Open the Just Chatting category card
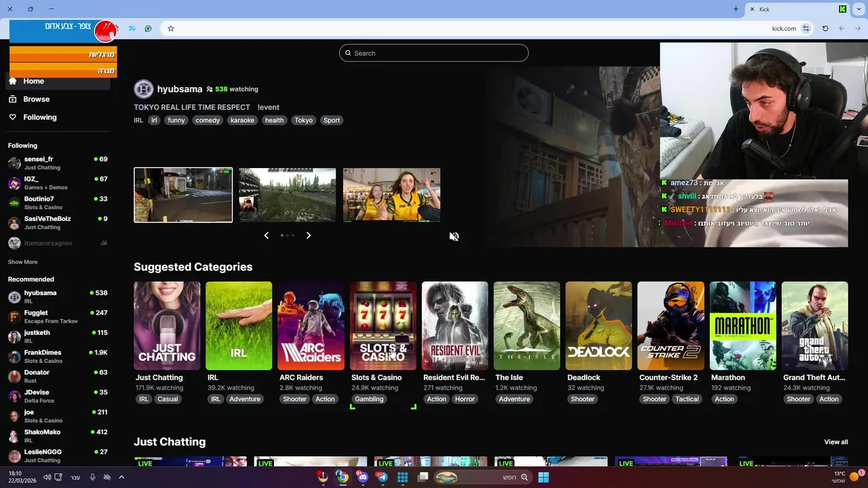Image resolution: width=868 pixels, height=488 pixels. pyautogui.click(x=167, y=326)
